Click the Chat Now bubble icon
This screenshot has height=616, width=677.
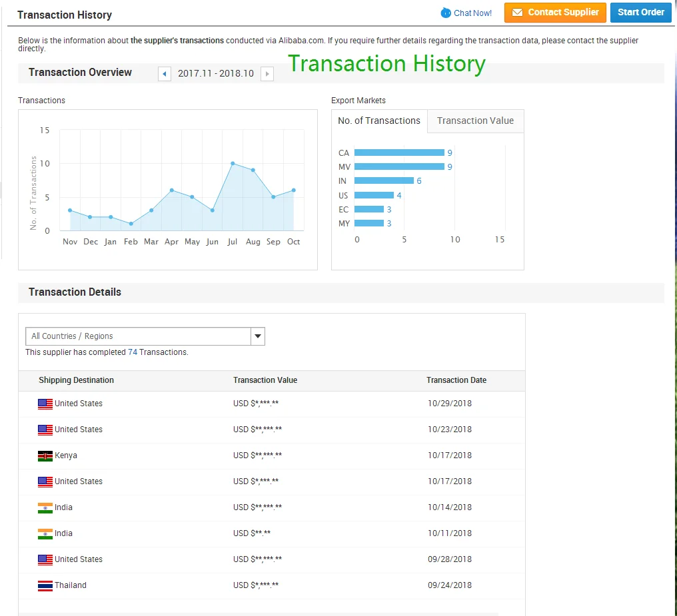(446, 13)
